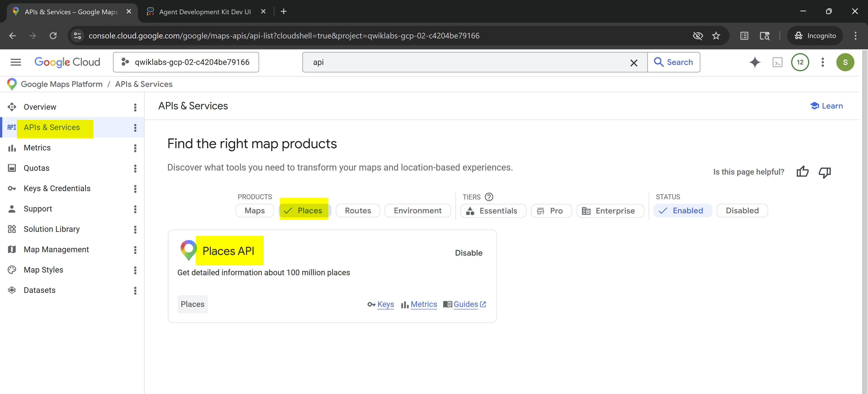Open the Guides link on Places API card
This screenshot has width=868, height=394.
(466, 304)
